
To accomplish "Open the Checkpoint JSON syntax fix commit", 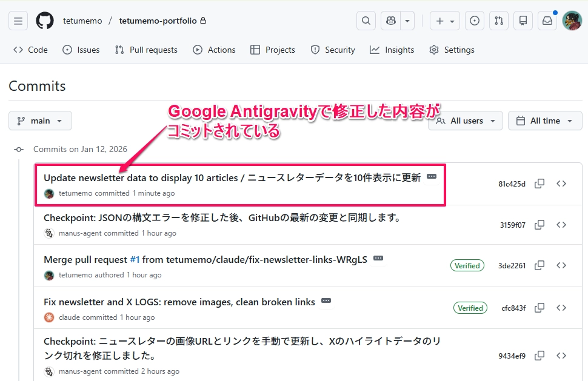I will [x=223, y=217].
